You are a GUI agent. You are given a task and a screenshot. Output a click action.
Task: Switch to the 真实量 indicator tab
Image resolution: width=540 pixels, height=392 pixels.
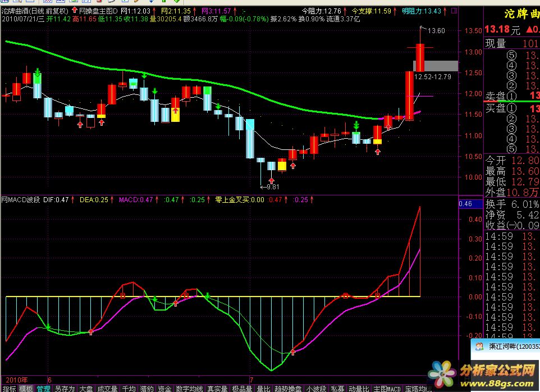pyautogui.click(x=218, y=389)
